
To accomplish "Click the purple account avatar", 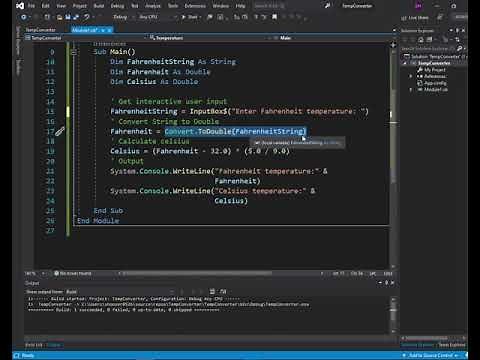I will pos(419,6).
